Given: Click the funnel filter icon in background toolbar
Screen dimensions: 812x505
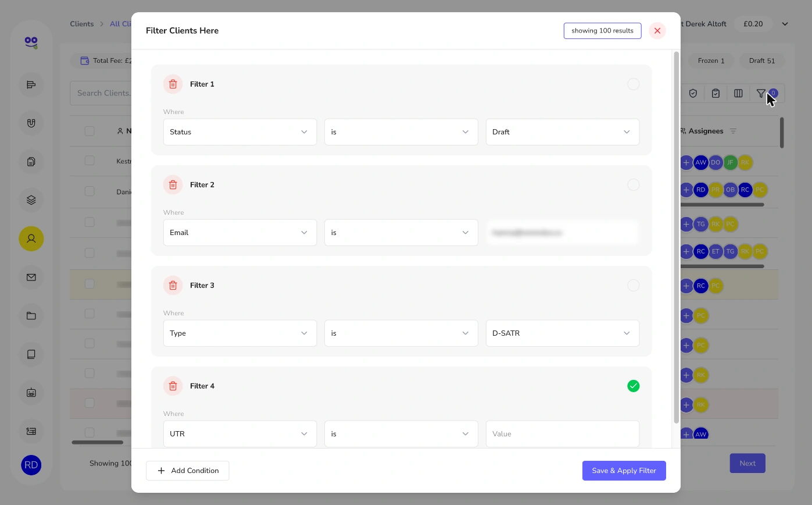Looking at the screenshot, I should pyautogui.click(x=761, y=93).
